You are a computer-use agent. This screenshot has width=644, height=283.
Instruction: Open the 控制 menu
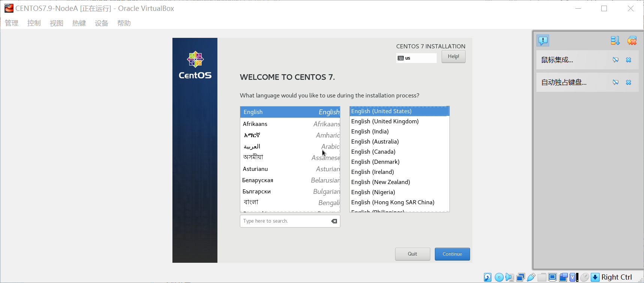click(34, 23)
